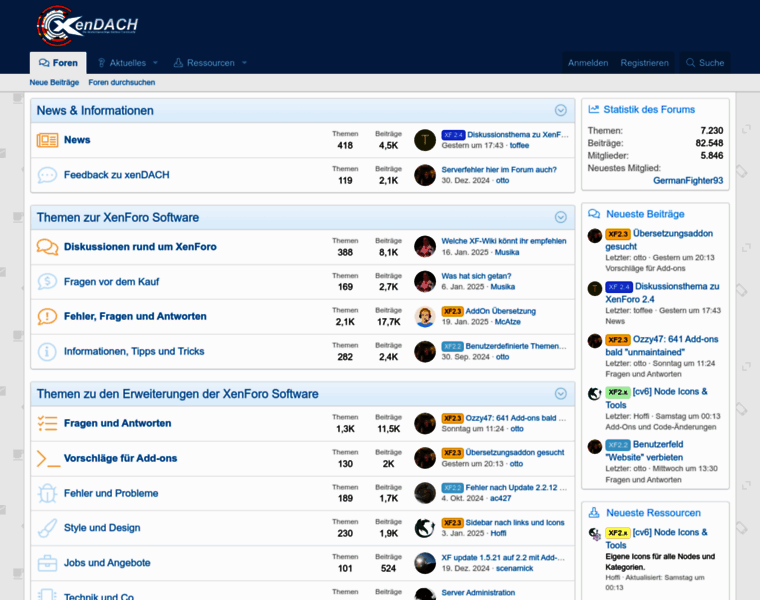The image size is (760, 600).
Task: Collapse the News & Informationen category
Action: pos(561,111)
